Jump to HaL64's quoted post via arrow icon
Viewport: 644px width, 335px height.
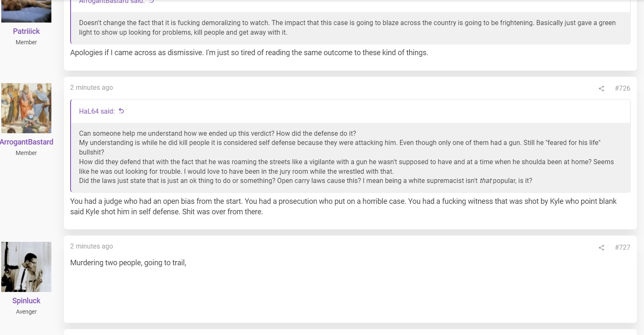[x=122, y=111]
